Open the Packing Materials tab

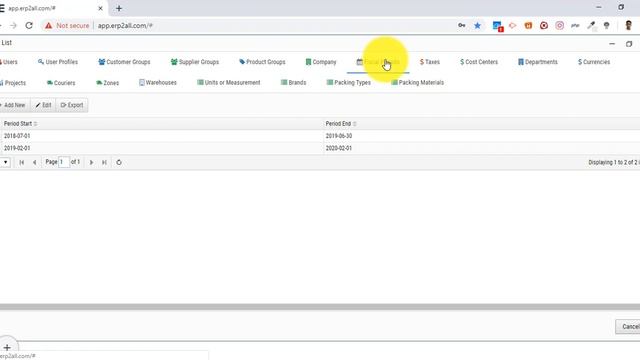point(418,82)
